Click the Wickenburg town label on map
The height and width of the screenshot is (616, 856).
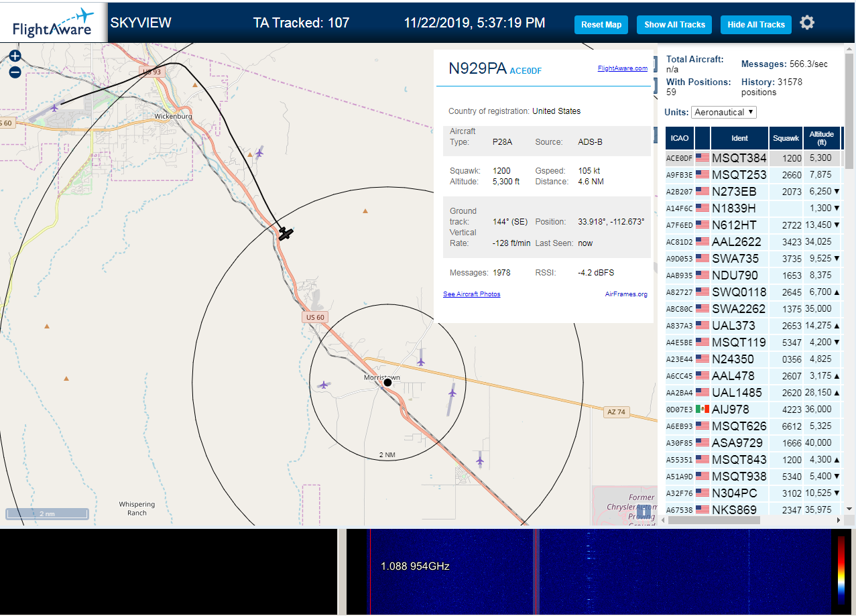tap(173, 116)
